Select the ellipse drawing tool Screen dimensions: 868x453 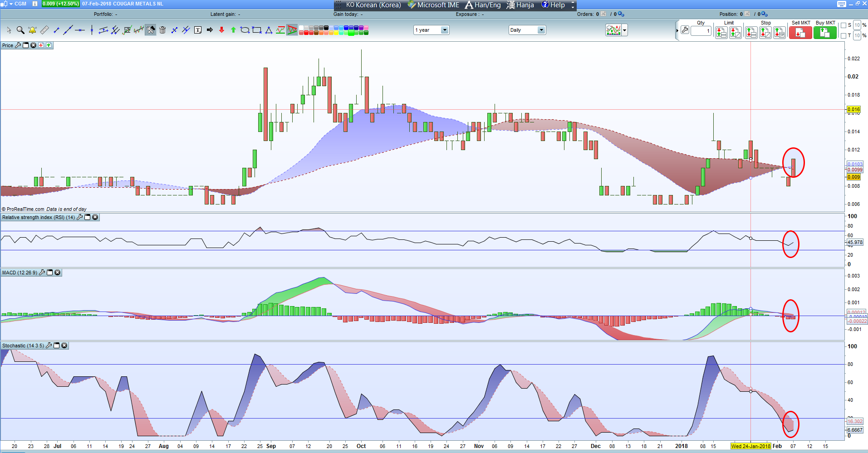[245, 30]
